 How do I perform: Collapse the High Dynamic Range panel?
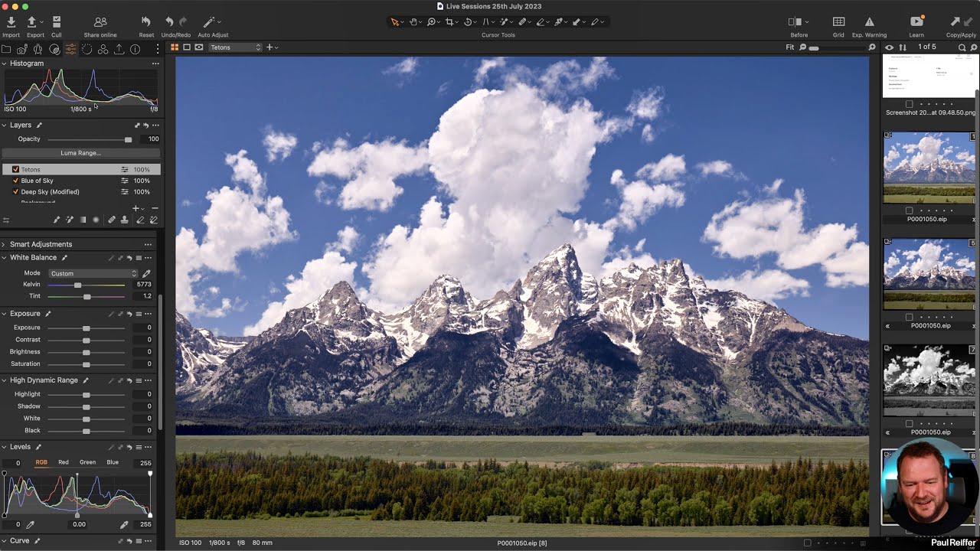pos(5,380)
